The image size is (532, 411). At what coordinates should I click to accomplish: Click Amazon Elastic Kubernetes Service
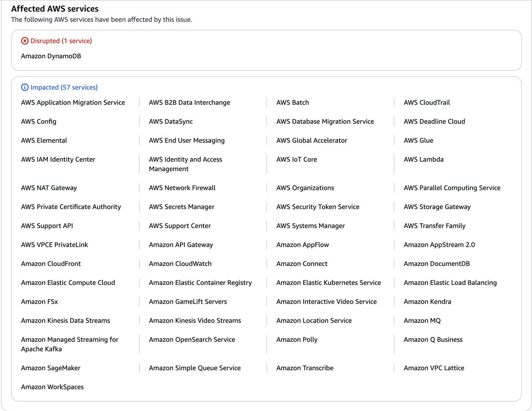click(329, 282)
